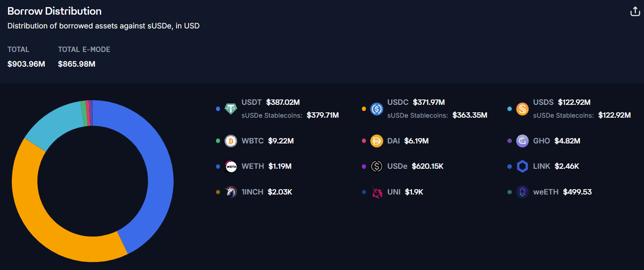This screenshot has width=644, height=270.
Task: Click the weETH token icon
Action: tap(522, 192)
